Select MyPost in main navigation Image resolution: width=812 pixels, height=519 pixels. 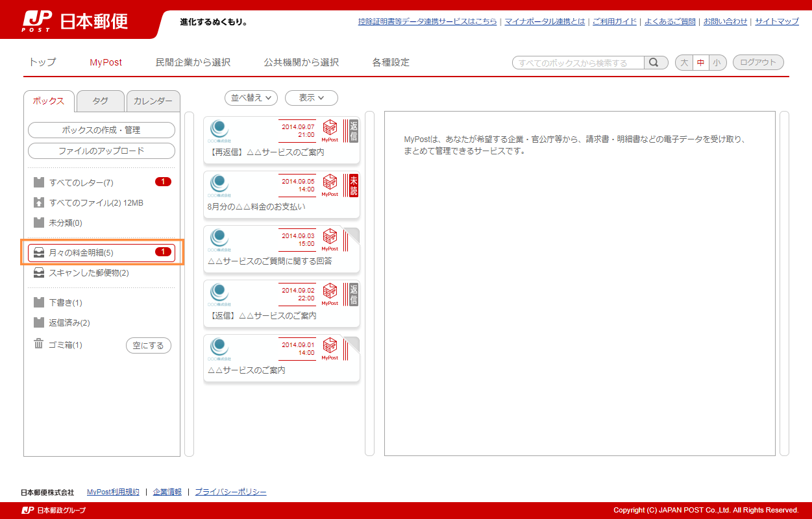click(x=106, y=62)
